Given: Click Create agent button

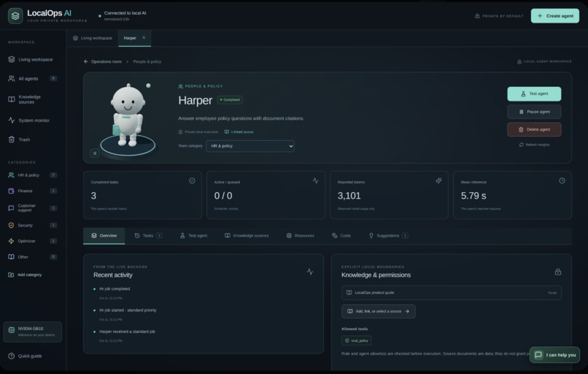Looking at the screenshot, I should point(554,16).
